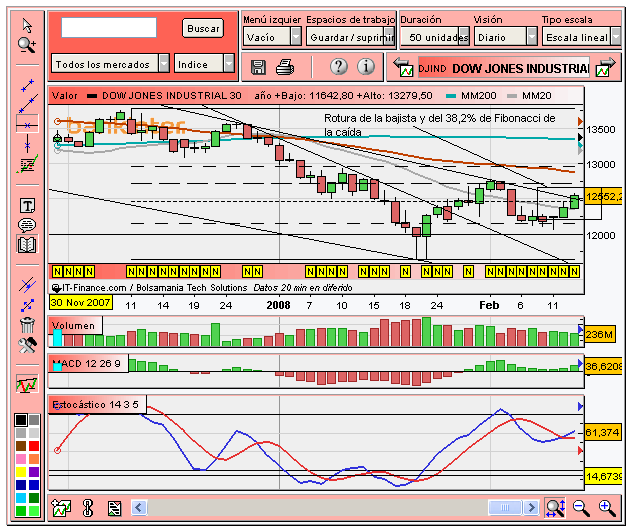Select the text T tool
This screenshot has width=633, height=530.
coord(27,205)
